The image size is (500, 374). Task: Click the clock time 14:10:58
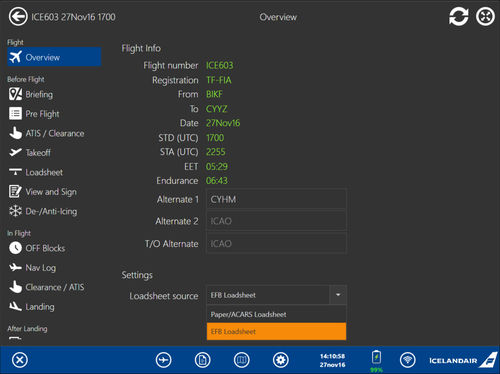coord(332,356)
